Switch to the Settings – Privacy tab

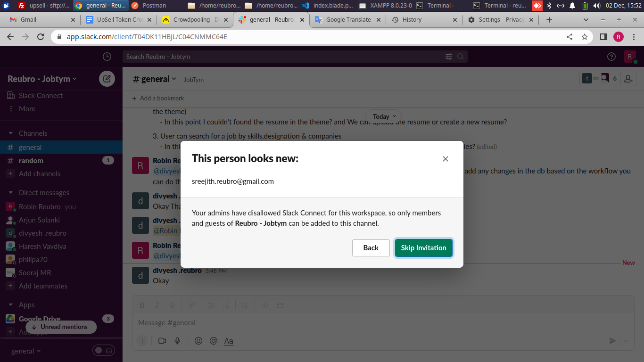500,20
